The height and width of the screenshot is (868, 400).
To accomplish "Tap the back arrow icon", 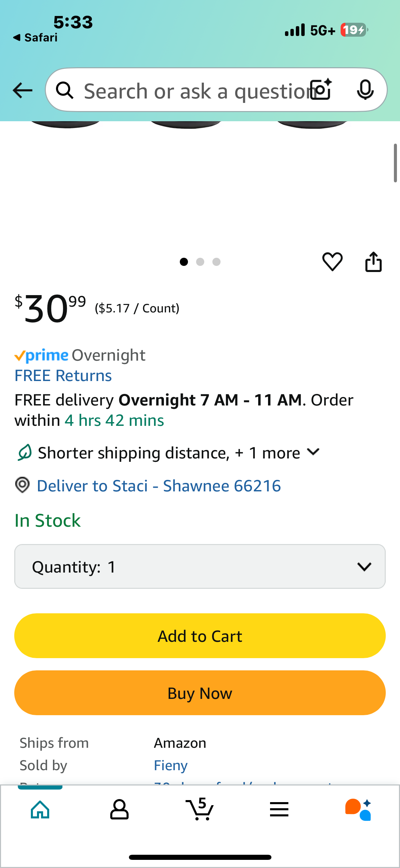I will [x=22, y=90].
